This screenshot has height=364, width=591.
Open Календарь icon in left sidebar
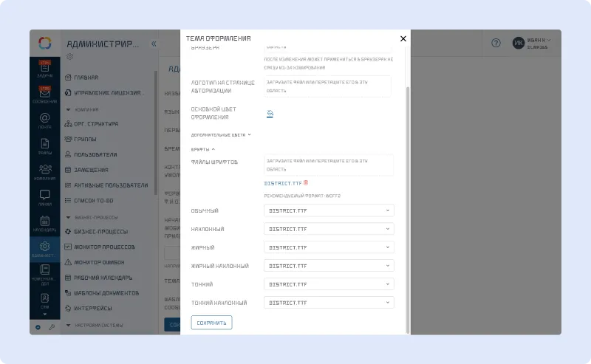click(x=45, y=222)
